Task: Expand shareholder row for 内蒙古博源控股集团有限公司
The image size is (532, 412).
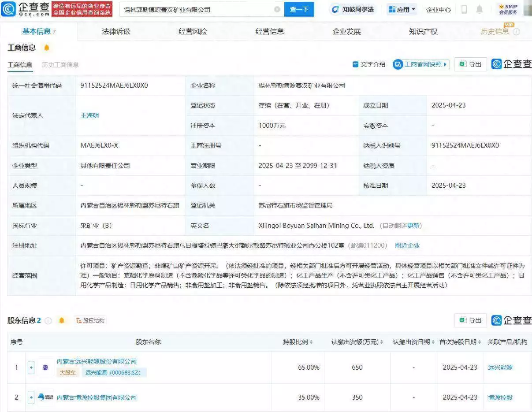Action: click(31, 397)
